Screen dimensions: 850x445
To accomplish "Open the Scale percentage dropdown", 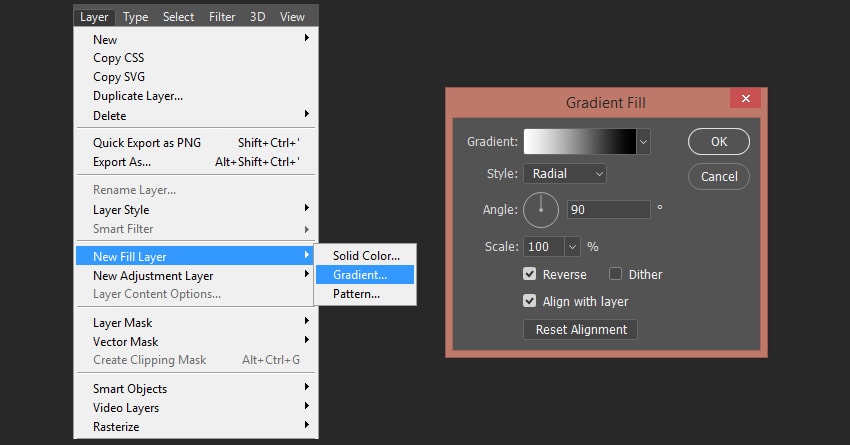I will 572,246.
